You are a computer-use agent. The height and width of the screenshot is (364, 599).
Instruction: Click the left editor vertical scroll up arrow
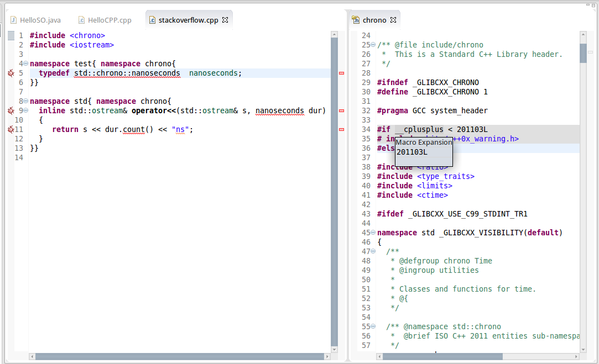334,34
